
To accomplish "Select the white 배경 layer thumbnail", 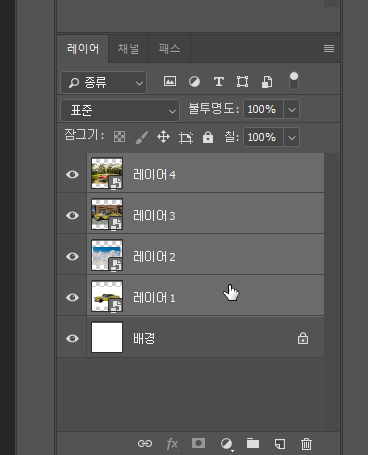I will point(107,337).
